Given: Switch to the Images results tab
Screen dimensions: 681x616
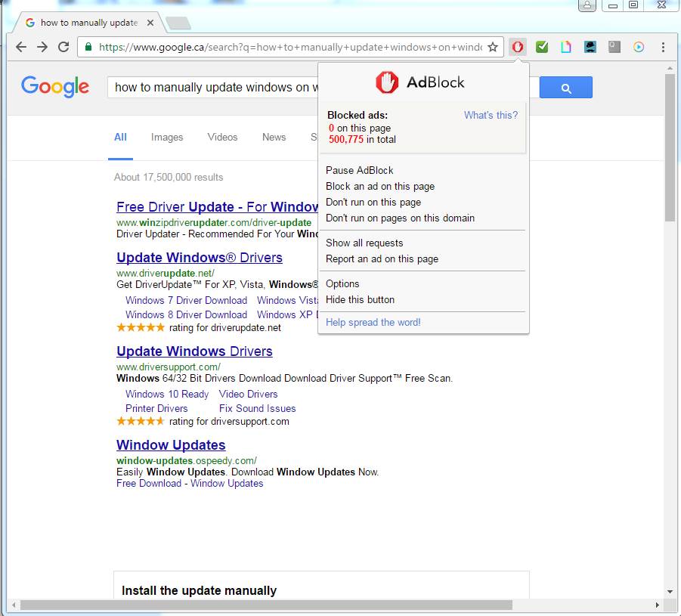Looking at the screenshot, I should pos(167,138).
